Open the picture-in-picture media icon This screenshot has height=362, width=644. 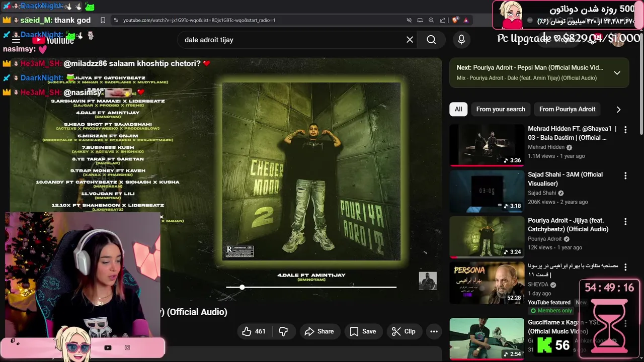[x=420, y=20]
